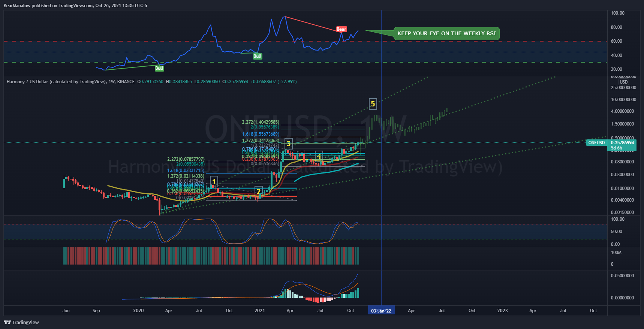Click the current price label 0.35786994
This screenshot has width=644, height=329.
pos(622,143)
